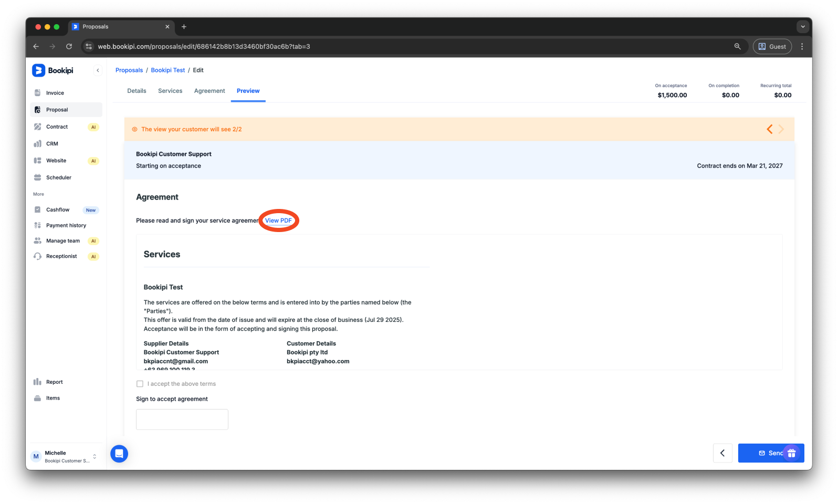The width and height of the screenshot is (838, 504).
Task: Switch to the Agreement tab
Action: (x=209, y=91)
